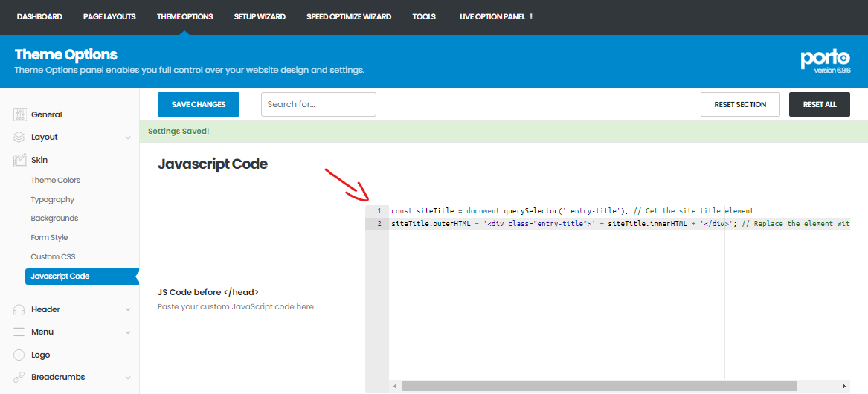This screenshot has height=394, width=868.
Task: Select the Theme Options tab
Action: click(185, 16)
